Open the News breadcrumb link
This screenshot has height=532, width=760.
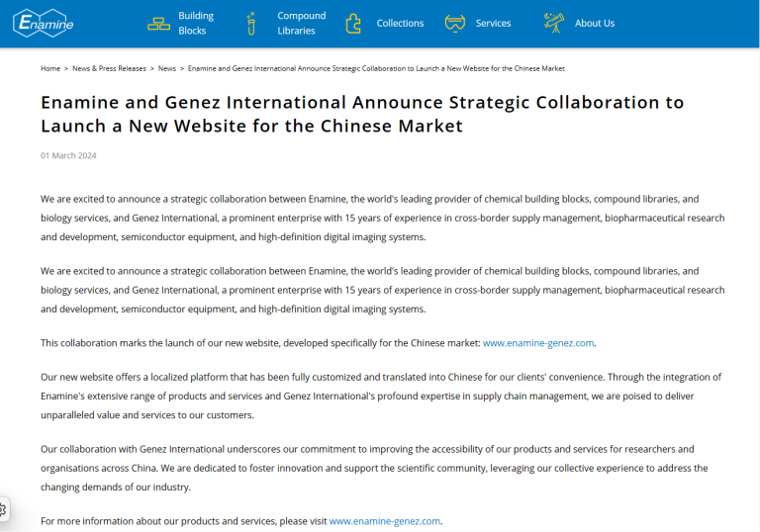(166, 68)
